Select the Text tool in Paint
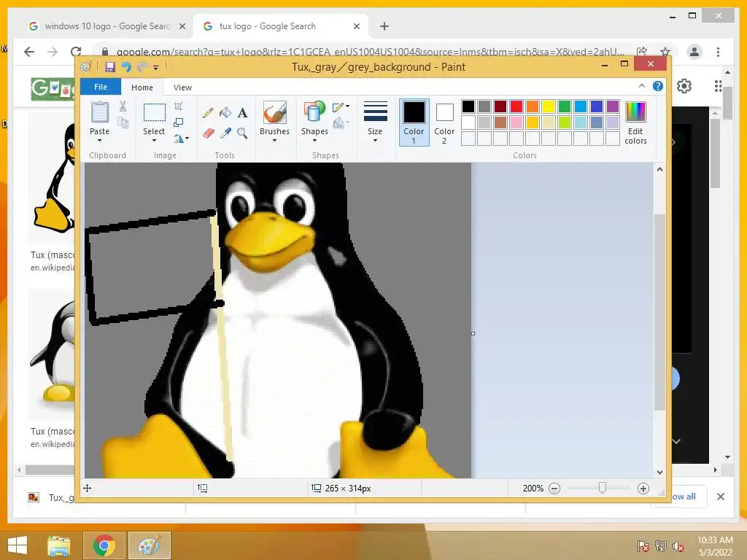The height and width of the screenshot is (560, 747). click(242, 113)
